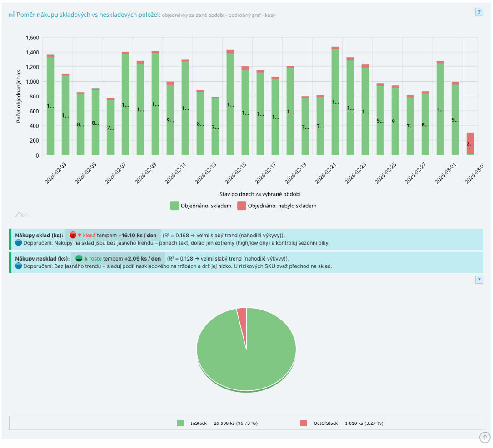The width and height of the screenshot is (493, 448).
Task: Open help via the top-right question mark button
Action: point(479,12)
